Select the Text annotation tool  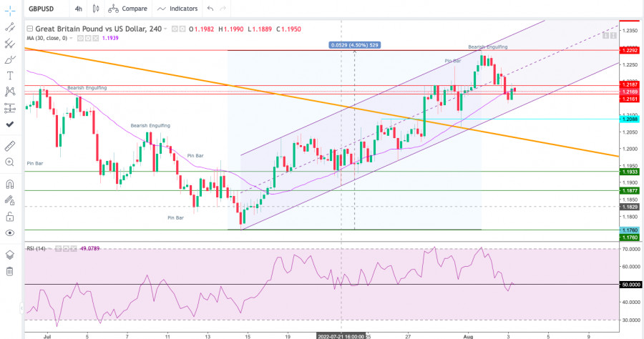tap(10, 76)
